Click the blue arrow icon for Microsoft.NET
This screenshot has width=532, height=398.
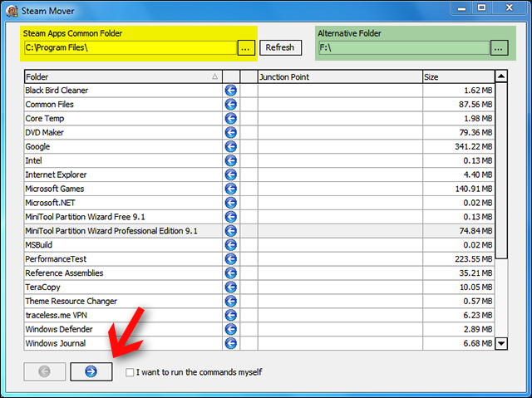[x=231, y=203]
